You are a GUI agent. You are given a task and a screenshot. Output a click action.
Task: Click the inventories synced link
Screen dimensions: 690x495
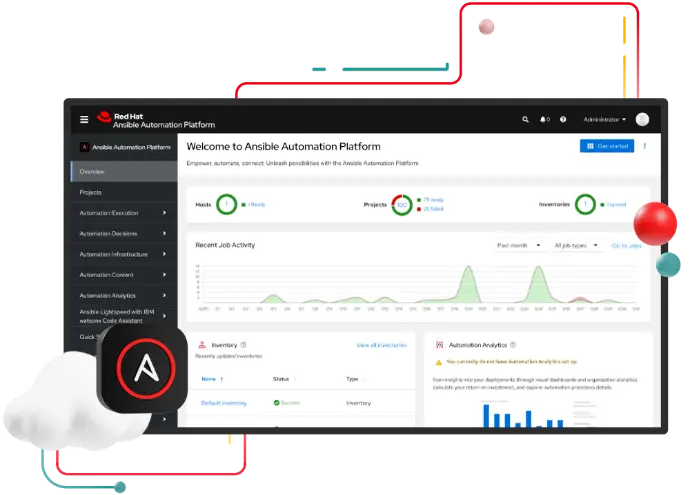(617, 205)
